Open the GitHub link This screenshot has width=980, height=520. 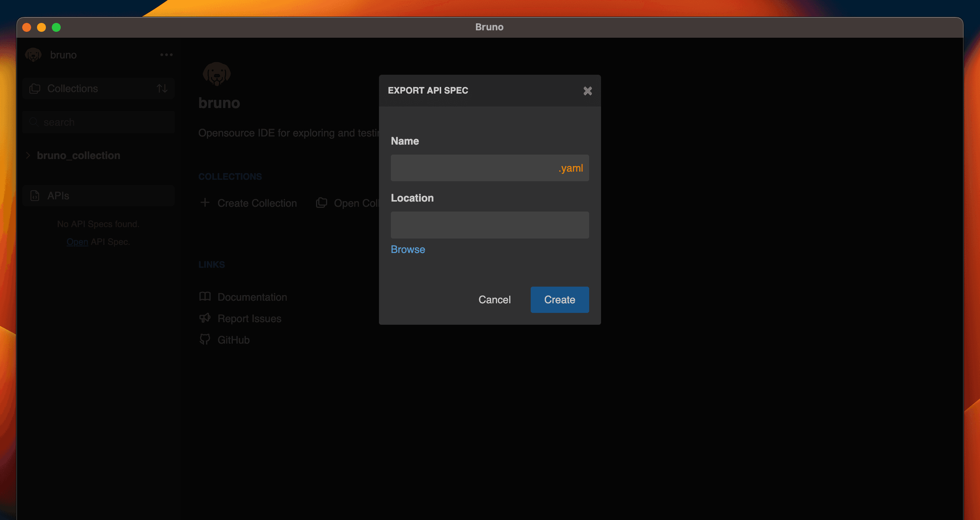(234, 340)
